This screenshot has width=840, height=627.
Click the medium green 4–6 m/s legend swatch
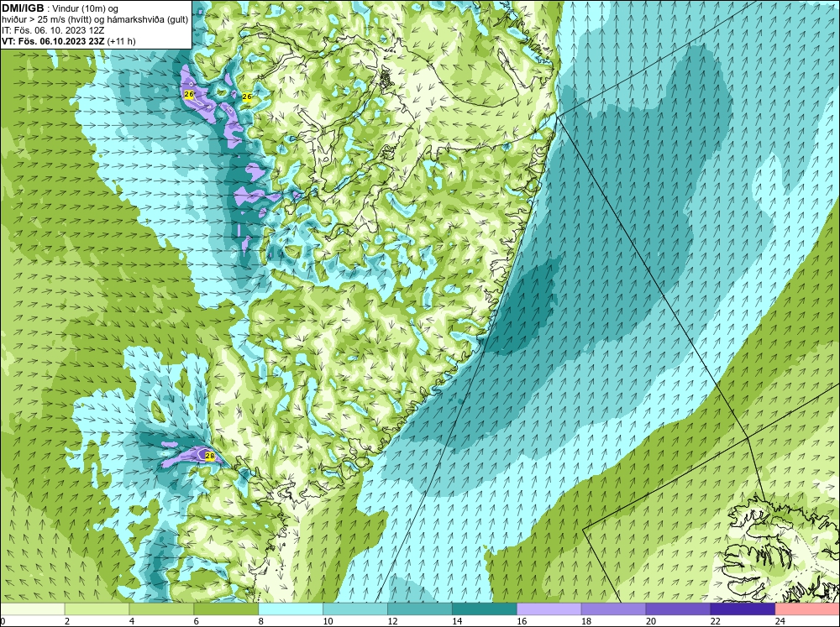point(161,609)
